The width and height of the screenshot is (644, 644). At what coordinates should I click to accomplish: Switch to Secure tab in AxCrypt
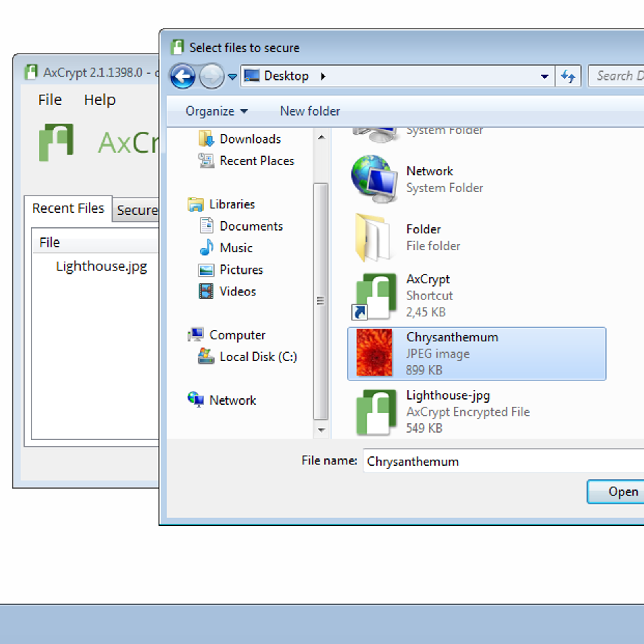[x=136, y=210]
